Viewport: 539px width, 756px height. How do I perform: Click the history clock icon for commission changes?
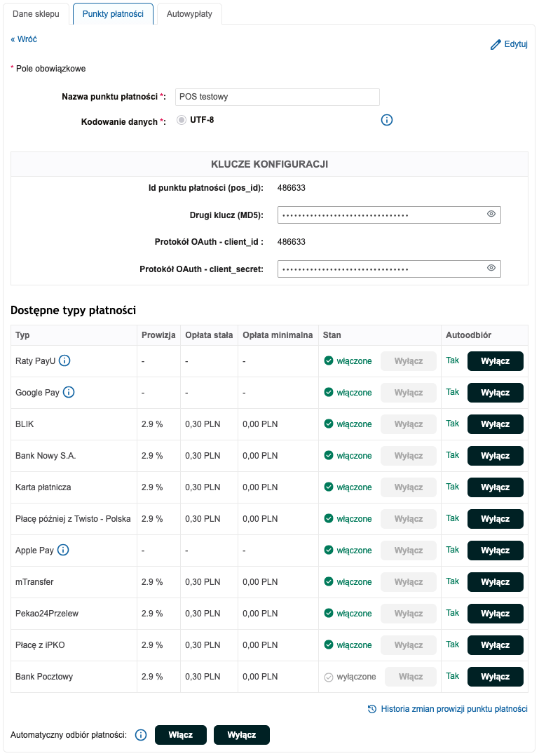(x=372, y=709)
